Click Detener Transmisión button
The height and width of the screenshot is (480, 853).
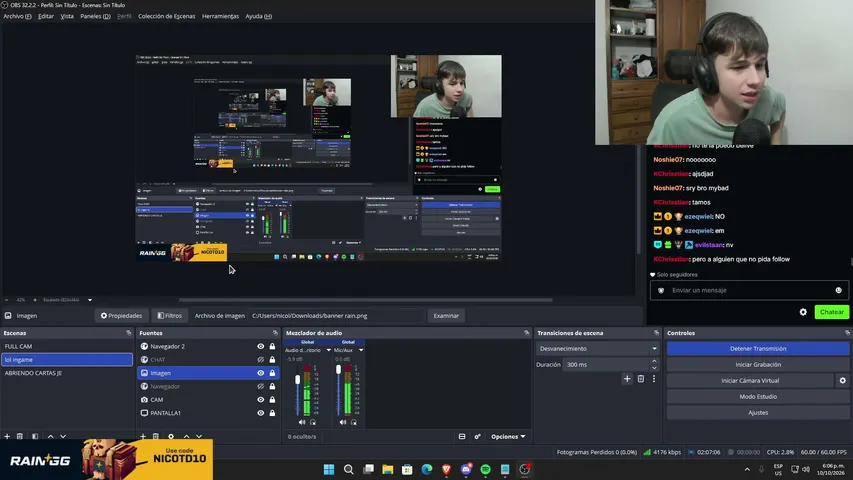pyautogui.click(x=758, y=348)
